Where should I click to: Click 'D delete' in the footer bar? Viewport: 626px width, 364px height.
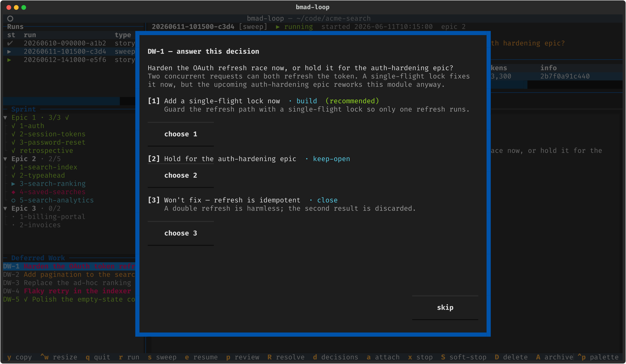point(511,357)
